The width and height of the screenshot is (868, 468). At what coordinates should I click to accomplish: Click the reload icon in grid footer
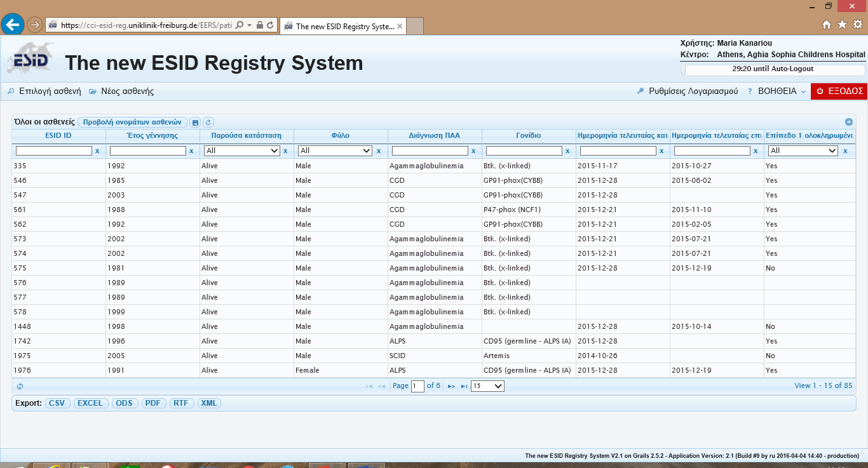click(x=20, y=386)
